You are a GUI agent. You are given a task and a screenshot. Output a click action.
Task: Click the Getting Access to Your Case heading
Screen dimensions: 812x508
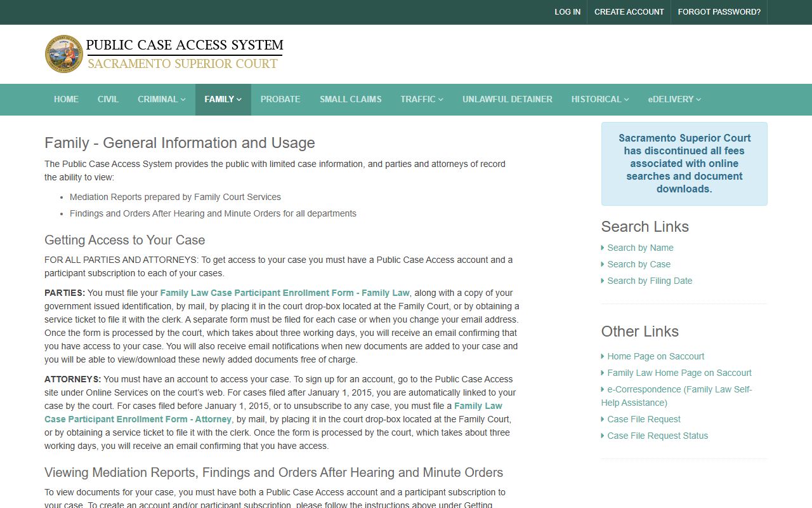click(x=124, y=240)
